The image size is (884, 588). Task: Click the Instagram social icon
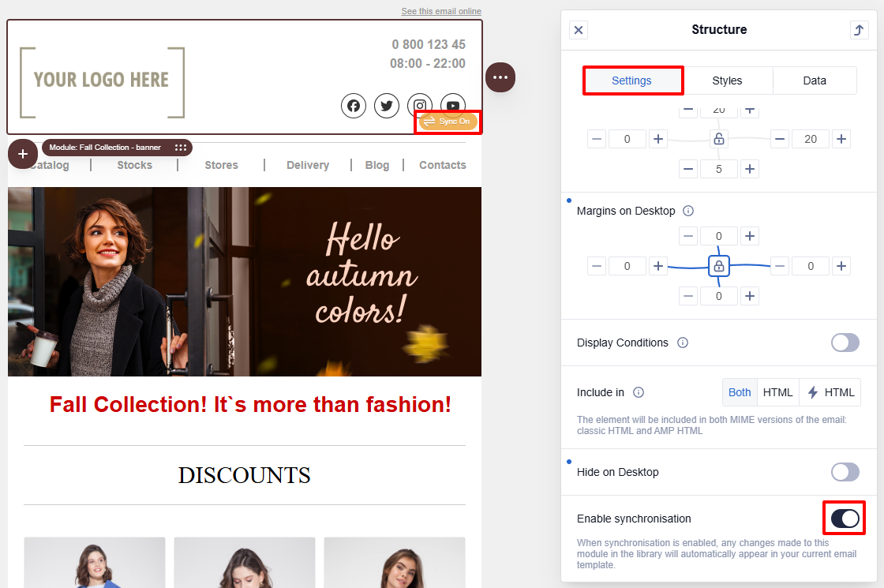point(420,106)
